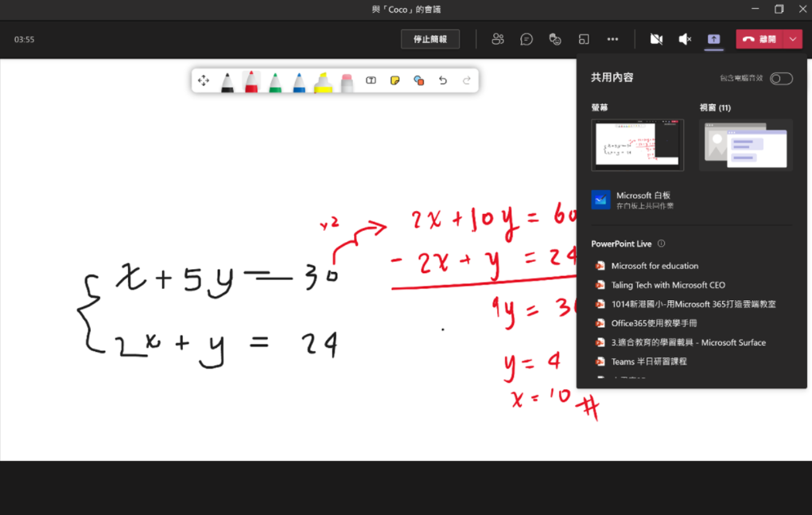Image resolution: width=812 pixels, height=515 pixels.
Task: Select the green pen tool
Action: [275, 81]
